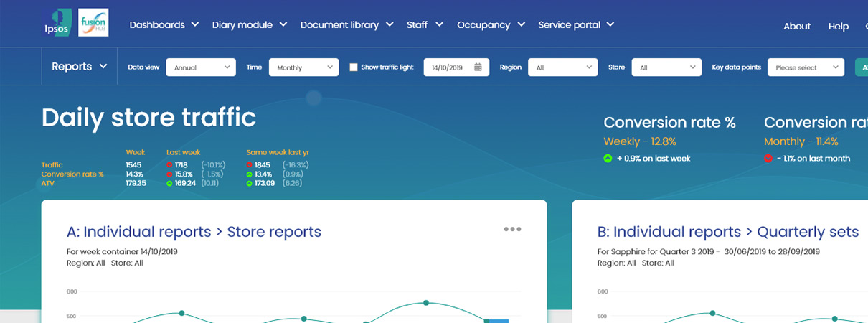Open the calendar icon in the date field

(x=478, y=67)
